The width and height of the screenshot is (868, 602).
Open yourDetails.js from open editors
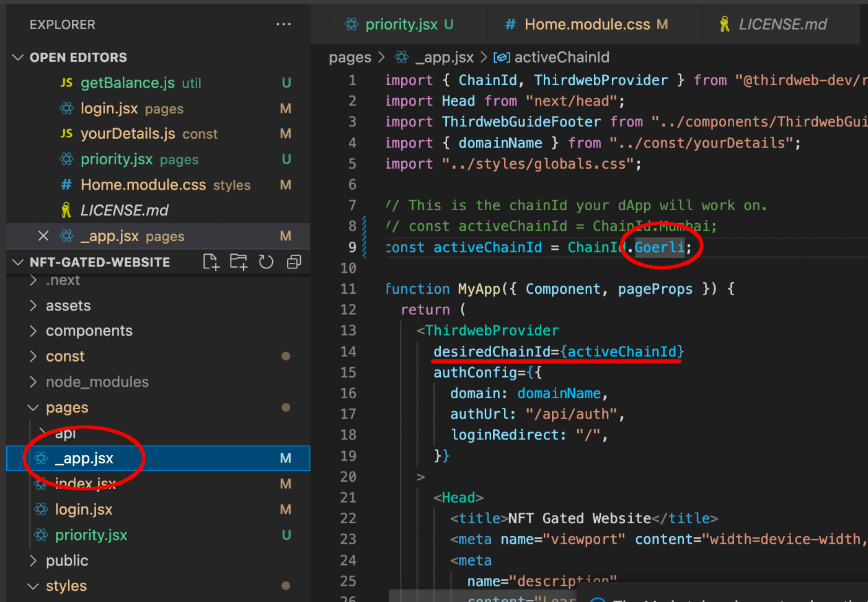click(158, 133)
